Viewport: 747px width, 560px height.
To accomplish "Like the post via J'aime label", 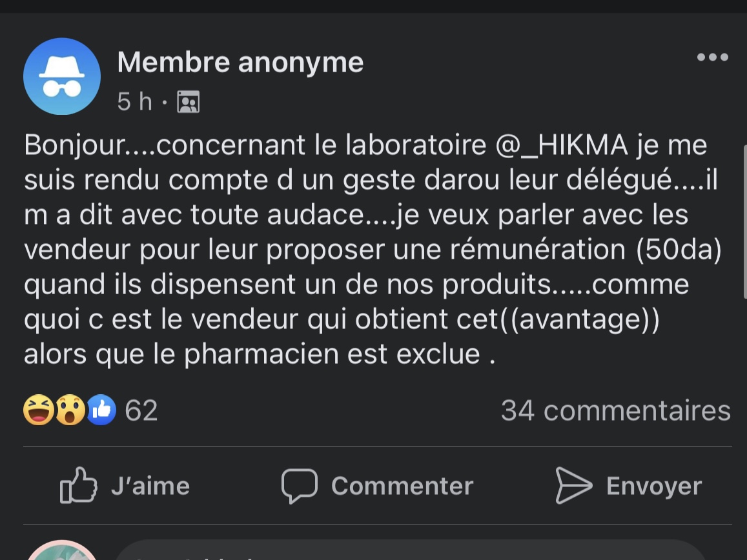I will coord(150,486).
